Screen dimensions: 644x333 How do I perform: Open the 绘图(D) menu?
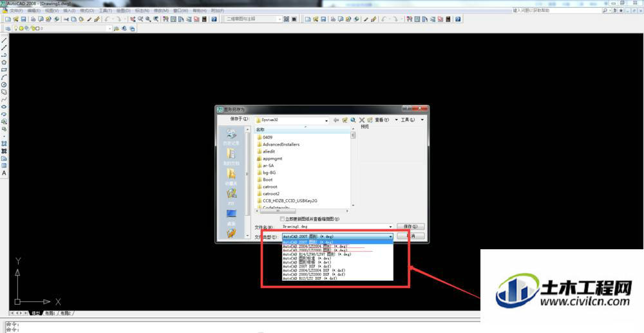tap(123, 10)
